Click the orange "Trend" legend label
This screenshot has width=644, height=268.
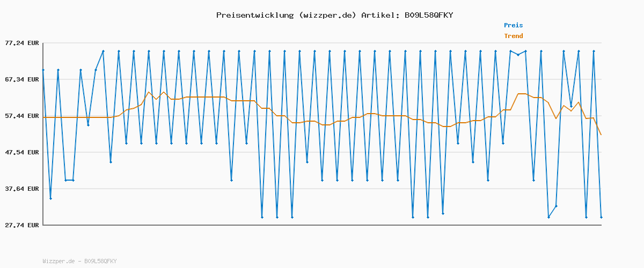point(513,36)
